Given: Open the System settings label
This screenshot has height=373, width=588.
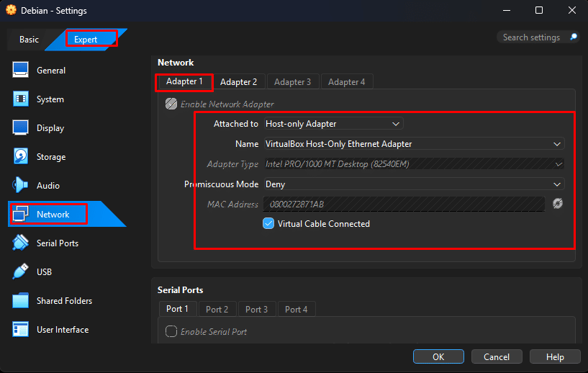Looking at the screenshot, I should click(50, 99).
